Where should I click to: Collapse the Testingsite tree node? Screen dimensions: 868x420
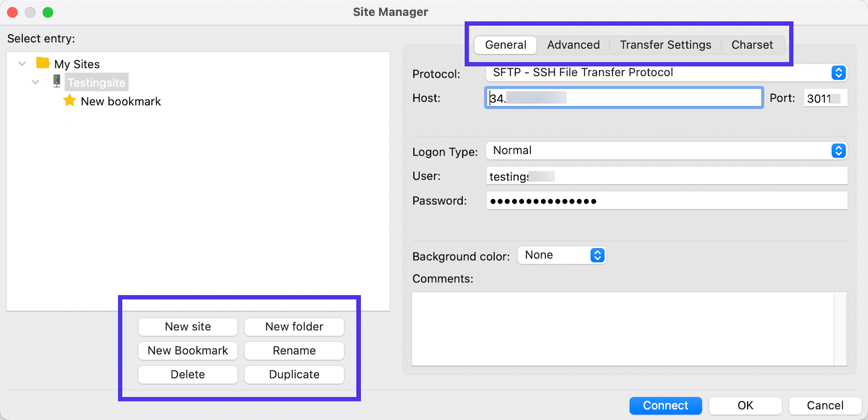click(x=36, y=82)
